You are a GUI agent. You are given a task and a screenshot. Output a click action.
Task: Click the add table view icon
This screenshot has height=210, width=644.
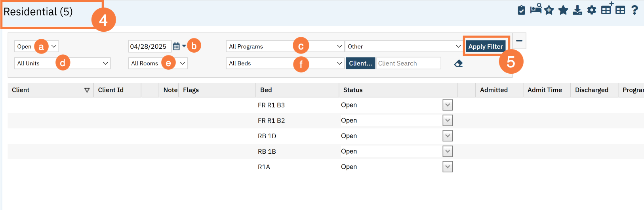pyautogui.click(x=607, y=9)
